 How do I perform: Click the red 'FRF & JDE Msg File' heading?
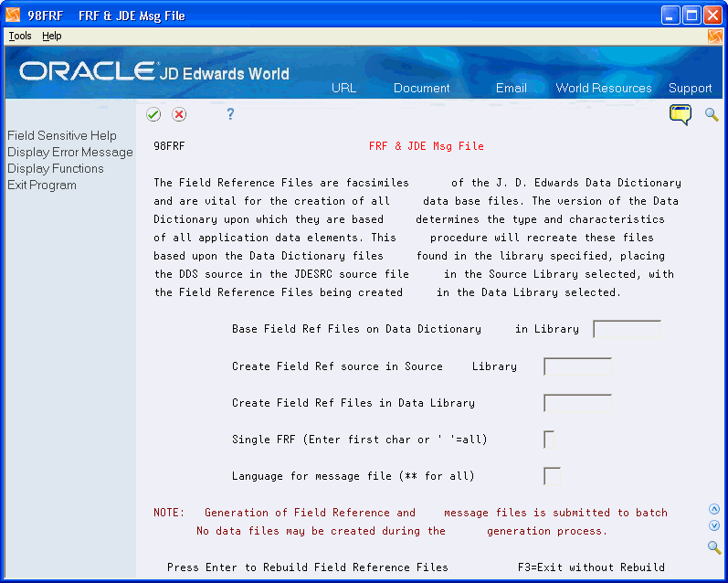[427, 146]
